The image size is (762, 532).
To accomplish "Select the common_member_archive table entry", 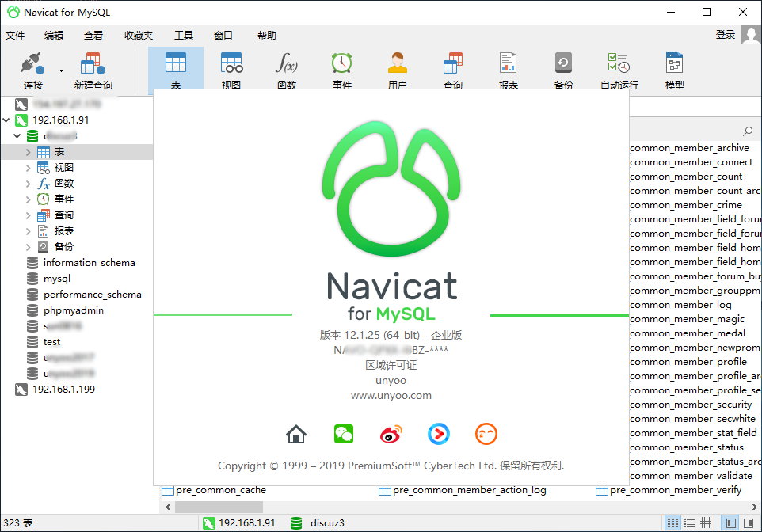I will click(690, 148).
